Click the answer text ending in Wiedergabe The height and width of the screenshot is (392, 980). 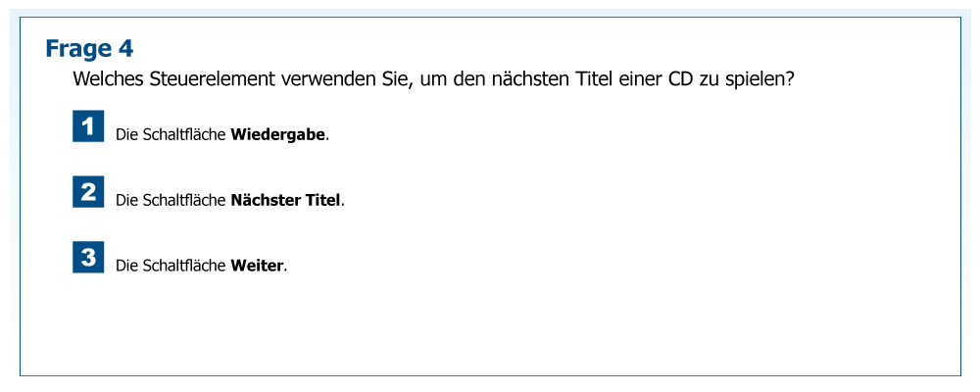coord(222,134)
